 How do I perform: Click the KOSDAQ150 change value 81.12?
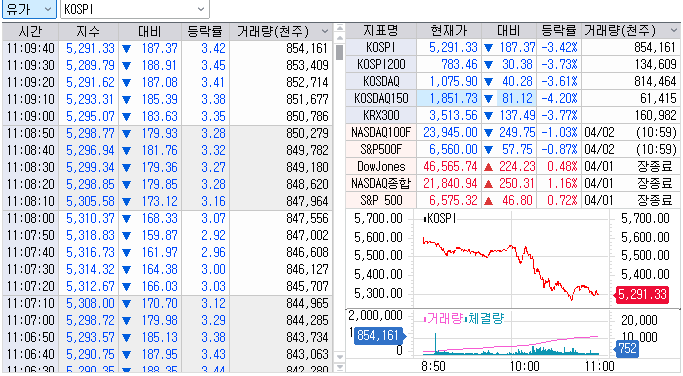pos(517,98)
